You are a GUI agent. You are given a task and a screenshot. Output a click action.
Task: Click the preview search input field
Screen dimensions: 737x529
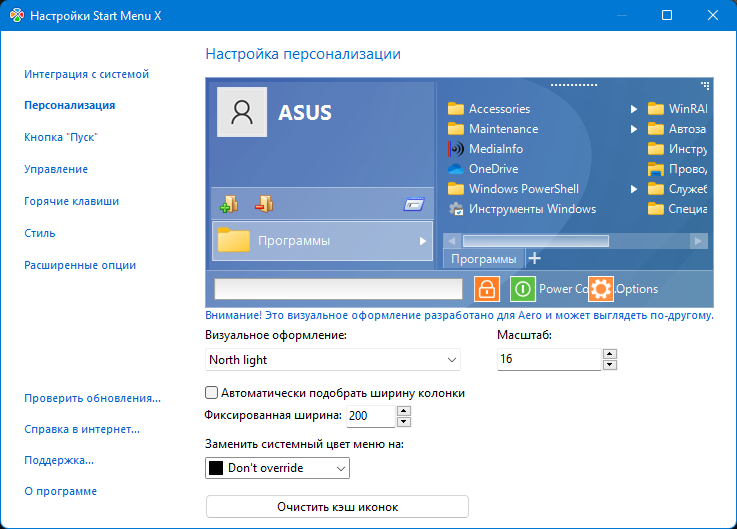338,289
